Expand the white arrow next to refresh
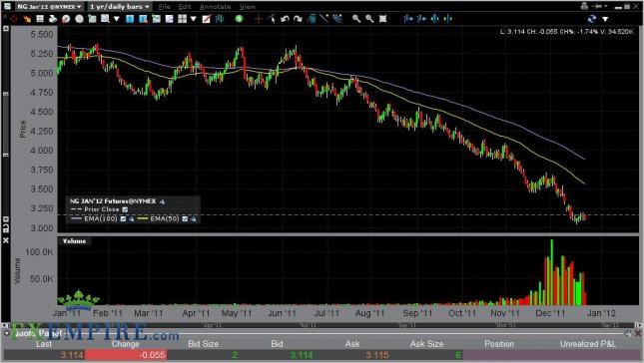644x363 pixels. (605, 19)
